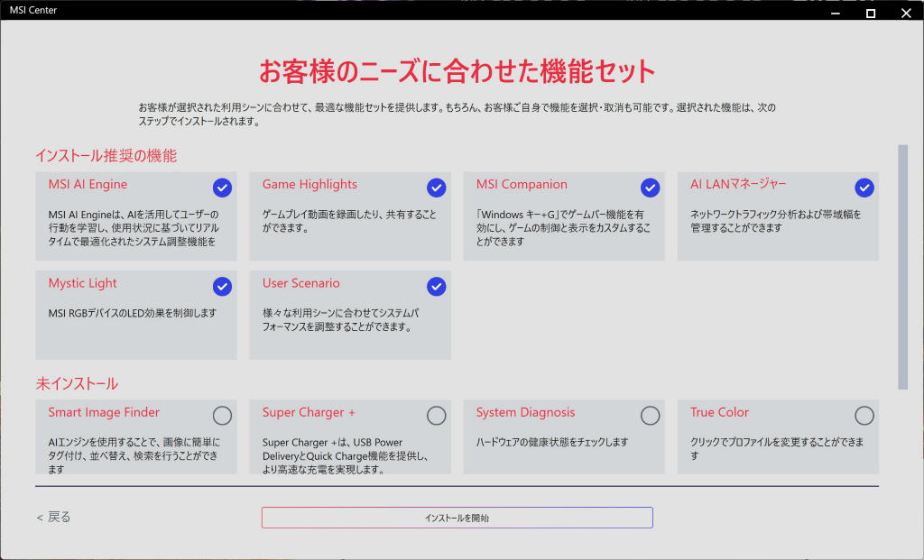Click the Mystic Light title
Image resolution: width=924 pixels, height=560 pixels.
(x=82, y=283)
